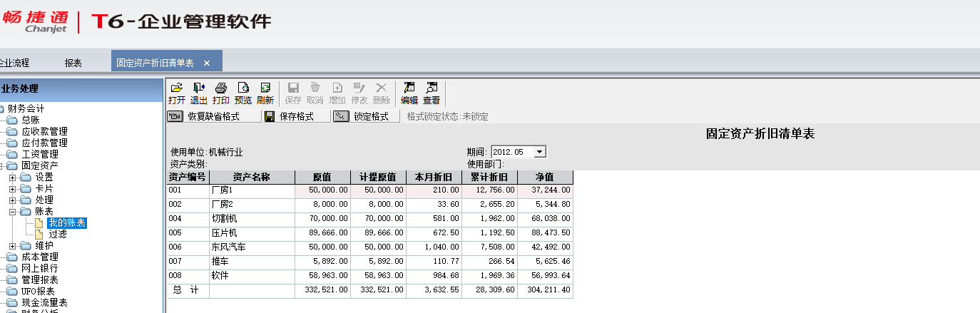This screenshot has width=980, height=313.
Task: Close the 固定资产折旧清单表 tab
Action: pyautogui.click(x=207, y=63)
